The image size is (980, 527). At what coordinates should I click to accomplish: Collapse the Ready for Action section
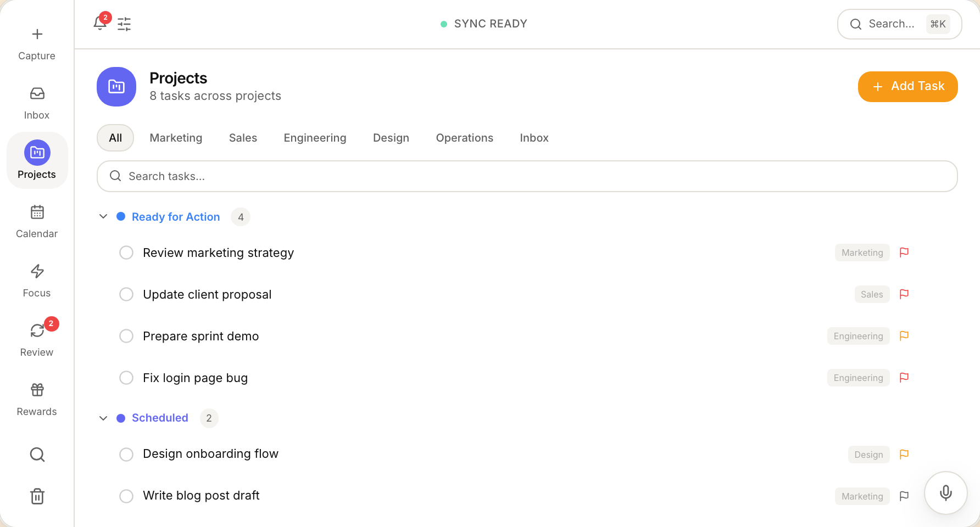point(103,216)
